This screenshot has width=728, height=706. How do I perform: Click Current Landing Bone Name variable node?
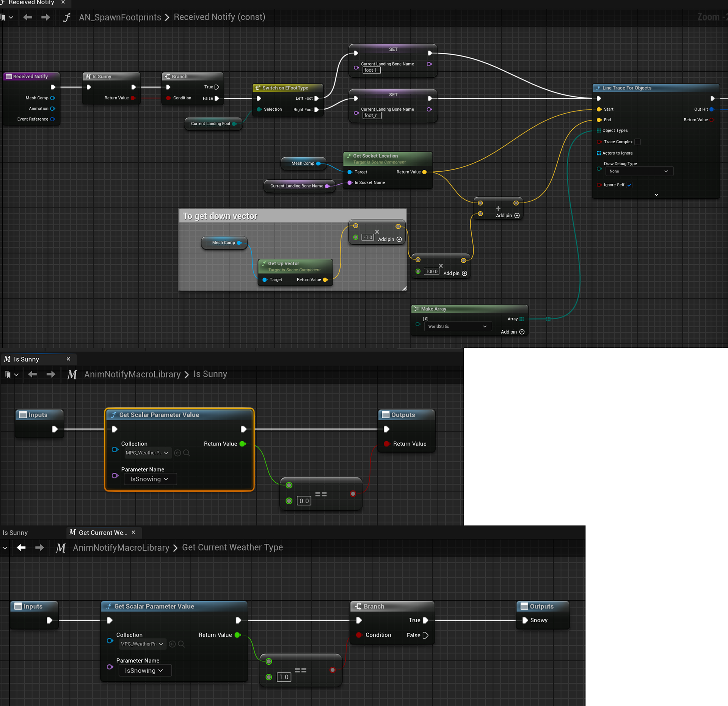tap(300, 186)
